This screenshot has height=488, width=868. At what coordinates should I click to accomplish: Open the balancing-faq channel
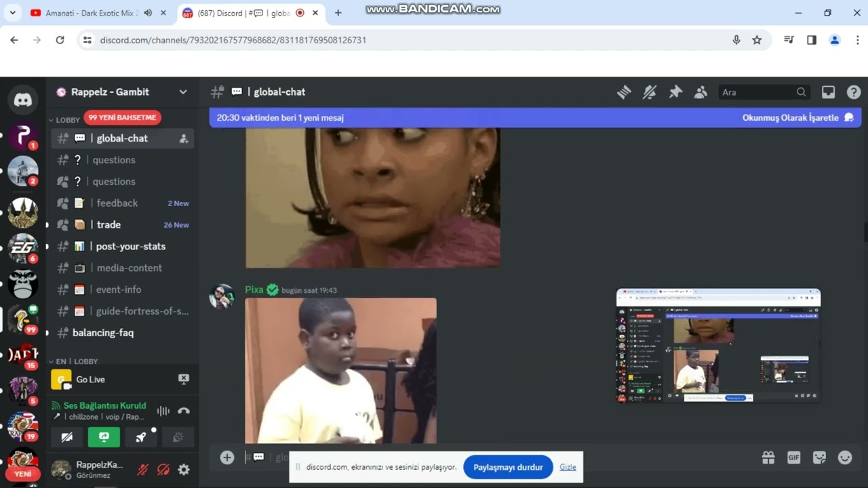(122, 333)
